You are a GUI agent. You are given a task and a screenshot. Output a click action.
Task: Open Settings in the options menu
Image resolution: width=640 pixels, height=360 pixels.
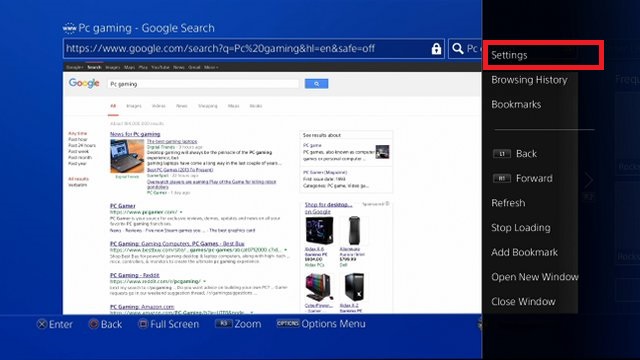(543, 55)
